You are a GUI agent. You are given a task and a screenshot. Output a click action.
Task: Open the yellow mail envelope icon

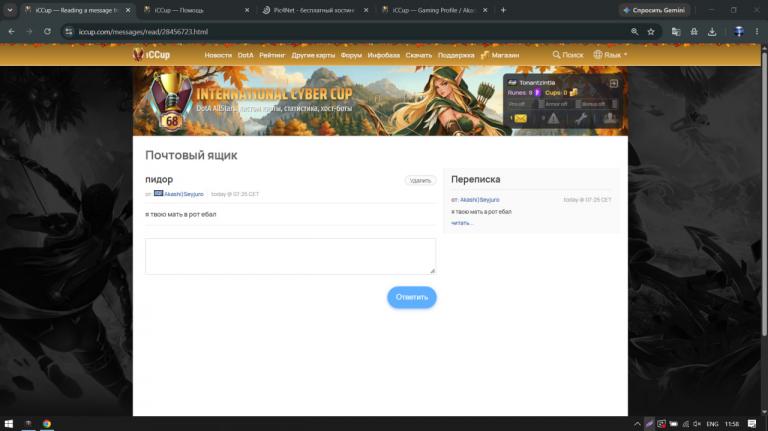[520, 119]
